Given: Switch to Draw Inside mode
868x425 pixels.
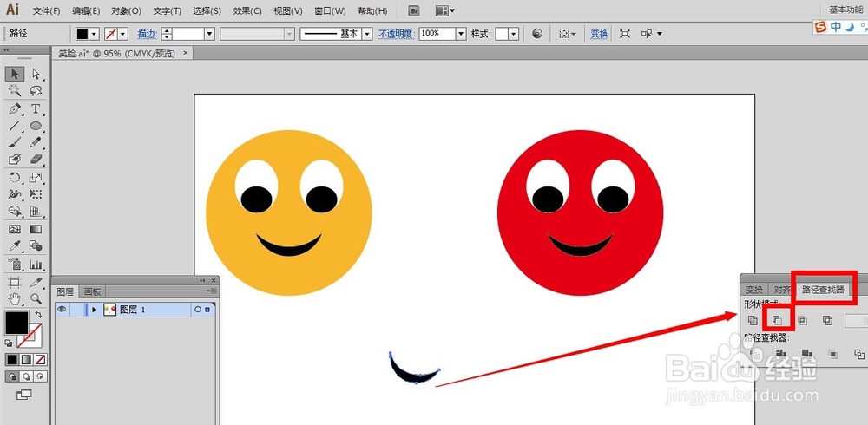Looking at the screenshot, I should pos(40,376).
